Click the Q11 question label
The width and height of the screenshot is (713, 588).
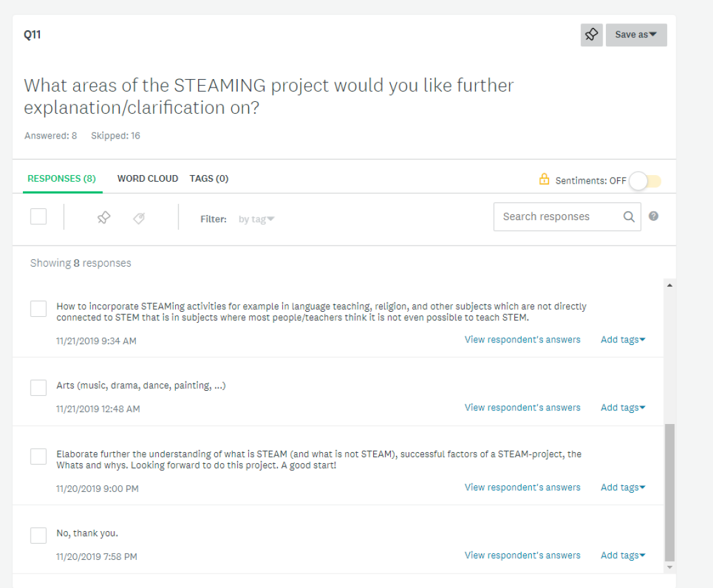point(32,35)
